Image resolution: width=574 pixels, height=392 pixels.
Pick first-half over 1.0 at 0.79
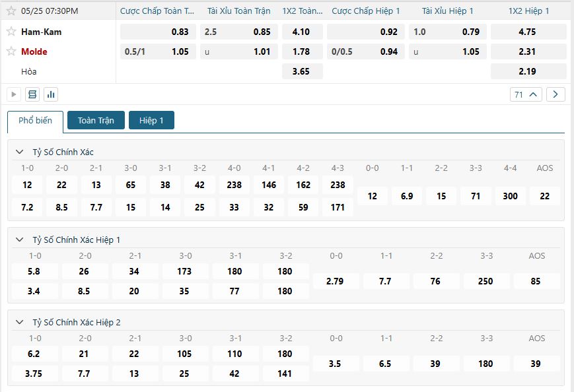448,32
